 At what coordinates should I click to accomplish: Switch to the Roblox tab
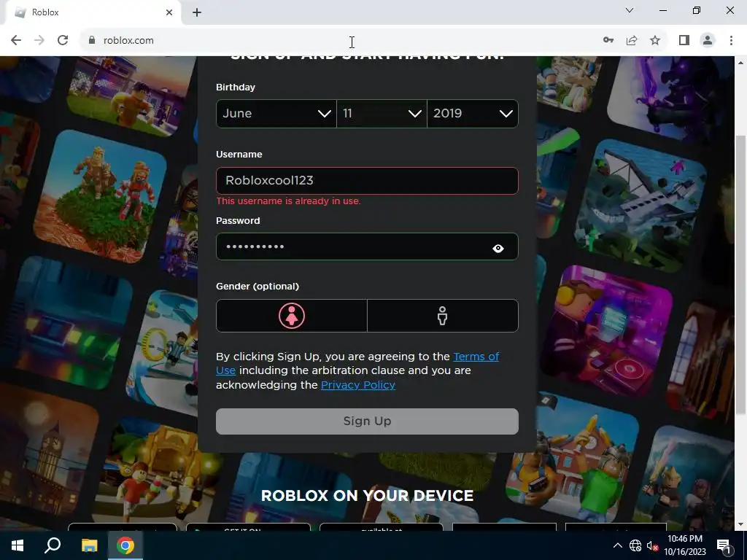coord(90,12)
